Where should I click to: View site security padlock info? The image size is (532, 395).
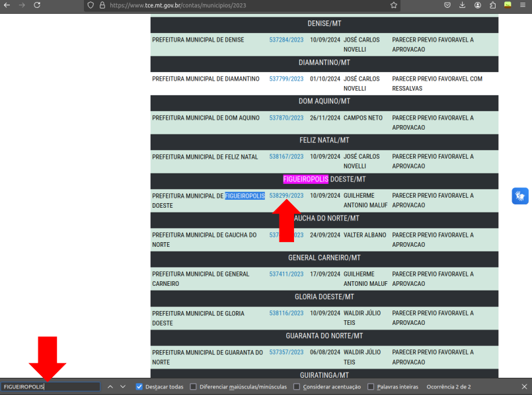coord(102,5)
